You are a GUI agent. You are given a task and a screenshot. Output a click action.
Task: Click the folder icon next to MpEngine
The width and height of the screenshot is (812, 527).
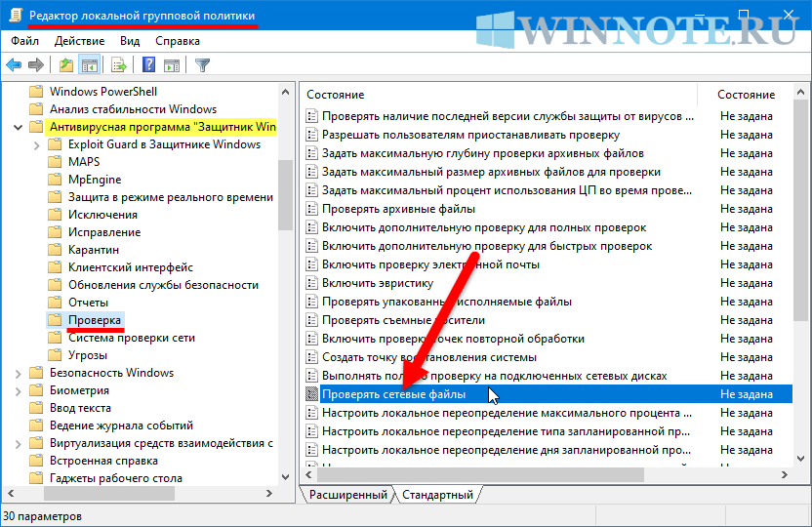[55, 180]
